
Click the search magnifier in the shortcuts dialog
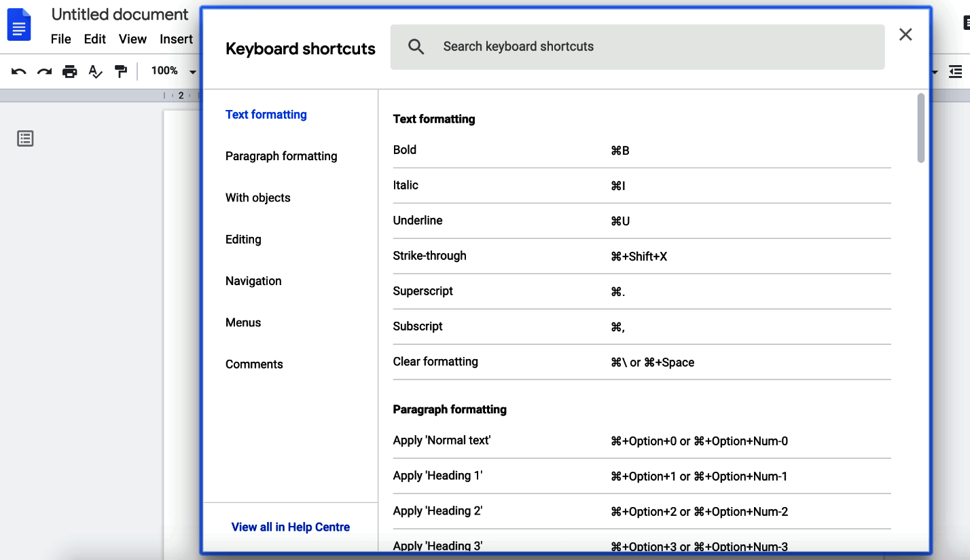[x=416, y=46]
